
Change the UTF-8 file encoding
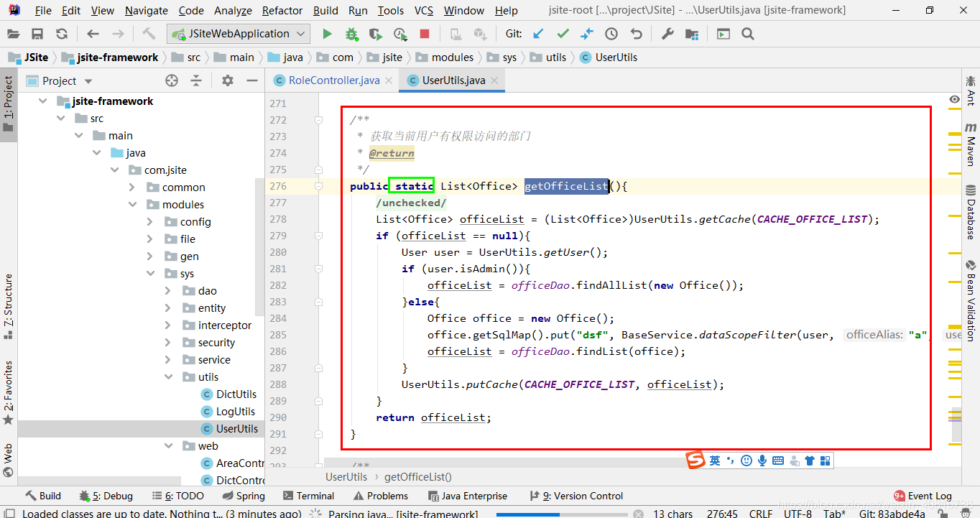point(798,514)
